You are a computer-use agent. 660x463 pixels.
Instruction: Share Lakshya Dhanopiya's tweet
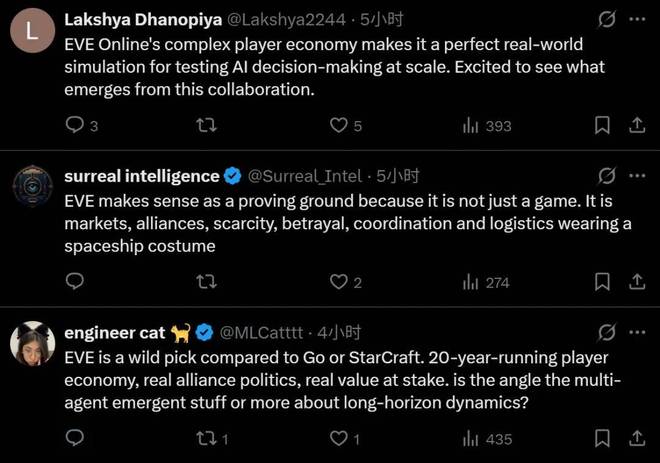click(x=637, y=125)
